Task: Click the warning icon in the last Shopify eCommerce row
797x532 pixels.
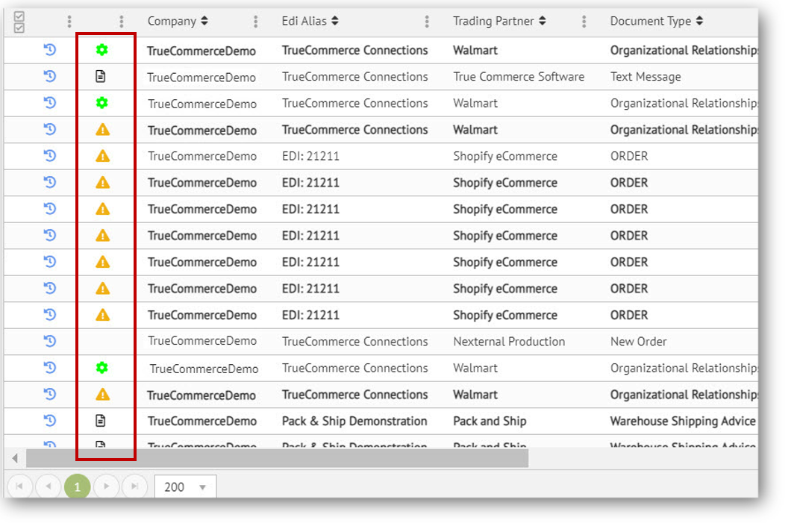Action: pyautogui.click(x=103, y=315)
